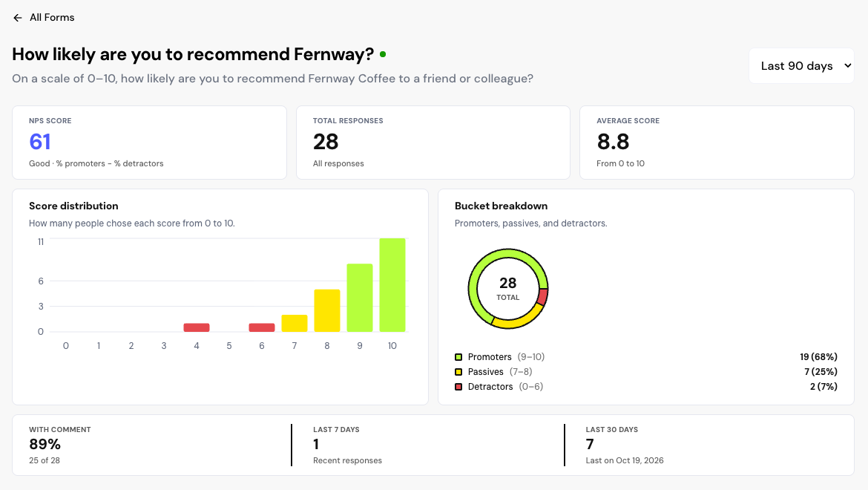Click the All responses caption

pos(338,164)
